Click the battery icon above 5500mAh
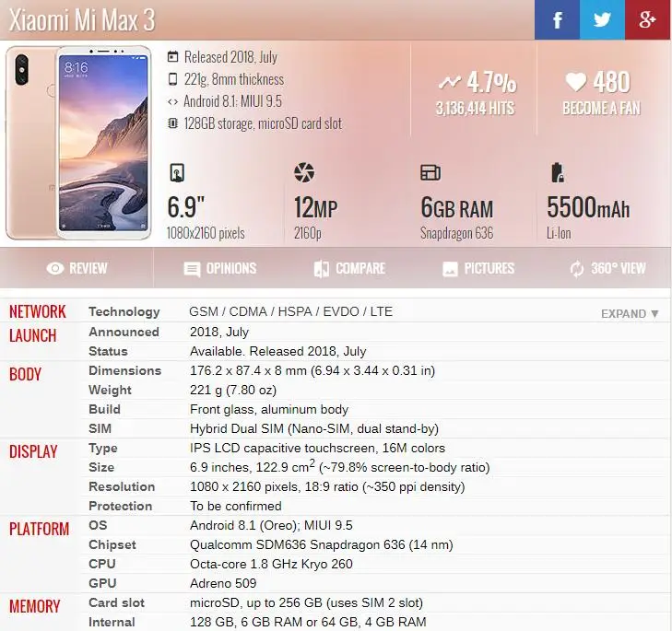The image size is (672, 631). tap(557, 172)
